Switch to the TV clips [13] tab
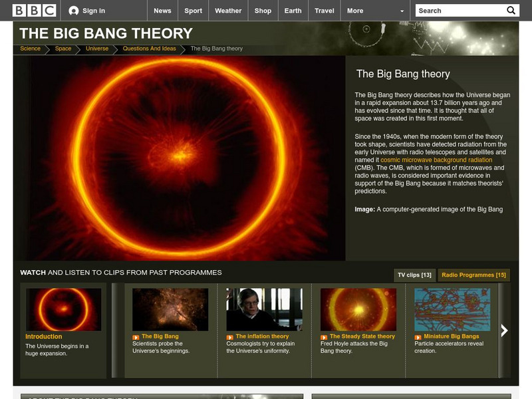This screenshot has width=532, height=399. point(414,275)
